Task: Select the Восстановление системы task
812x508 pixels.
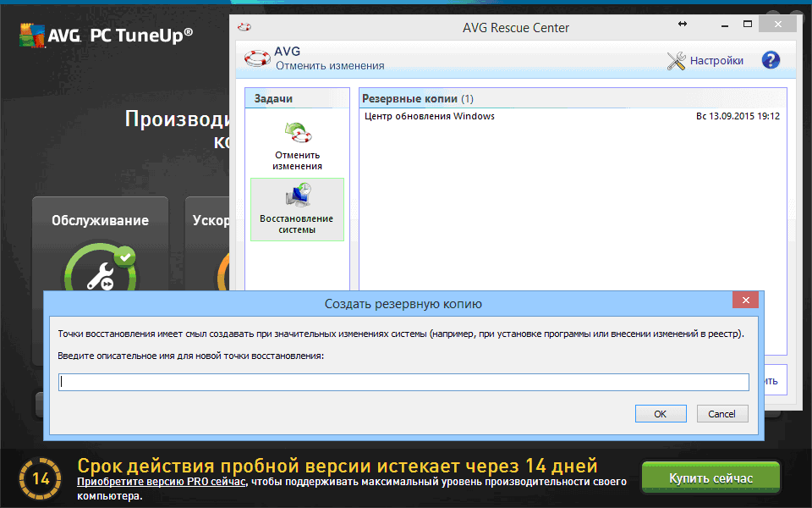Action: [297, 209]
